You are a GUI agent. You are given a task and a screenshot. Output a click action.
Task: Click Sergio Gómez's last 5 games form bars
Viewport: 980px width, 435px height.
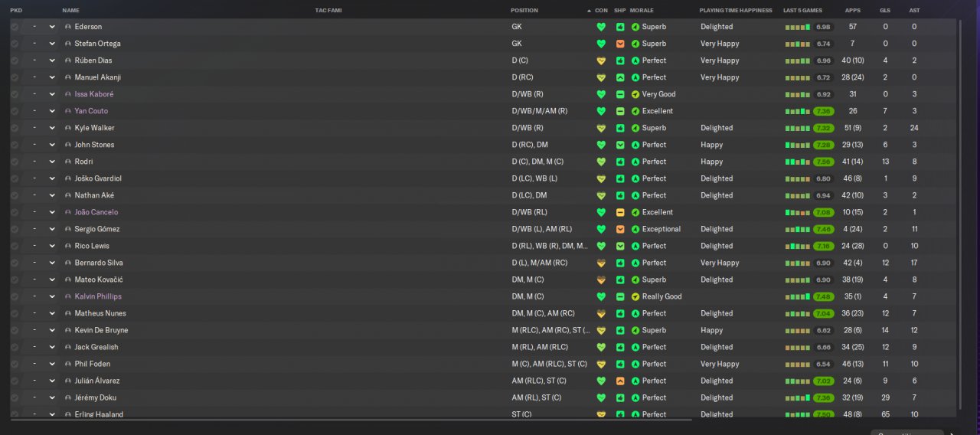[798, 229]
